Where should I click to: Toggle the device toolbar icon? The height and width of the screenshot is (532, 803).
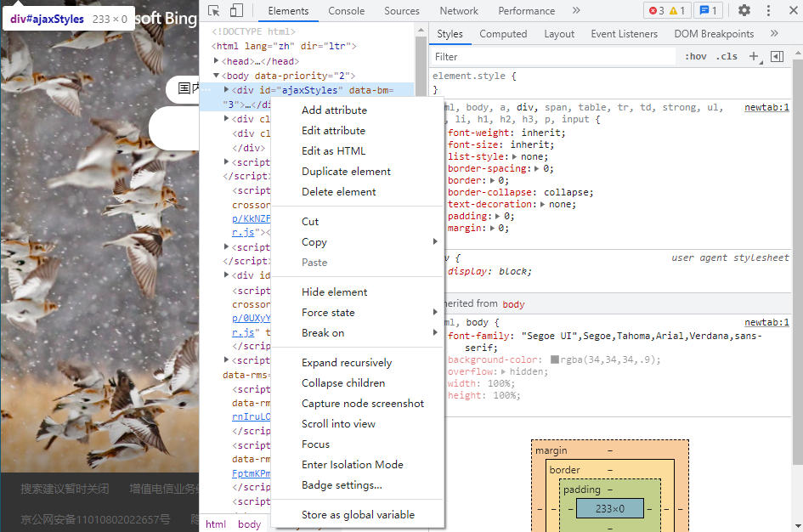click(x=236, y=11)
